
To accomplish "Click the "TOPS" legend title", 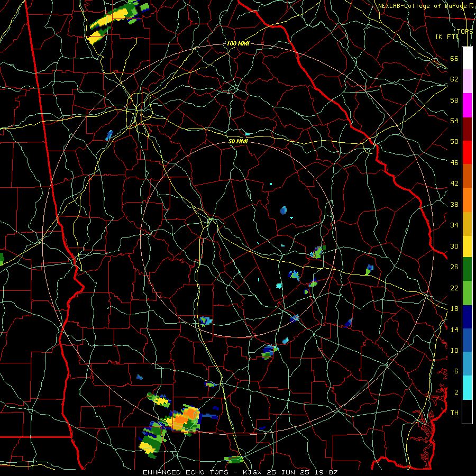I will 465,31.
